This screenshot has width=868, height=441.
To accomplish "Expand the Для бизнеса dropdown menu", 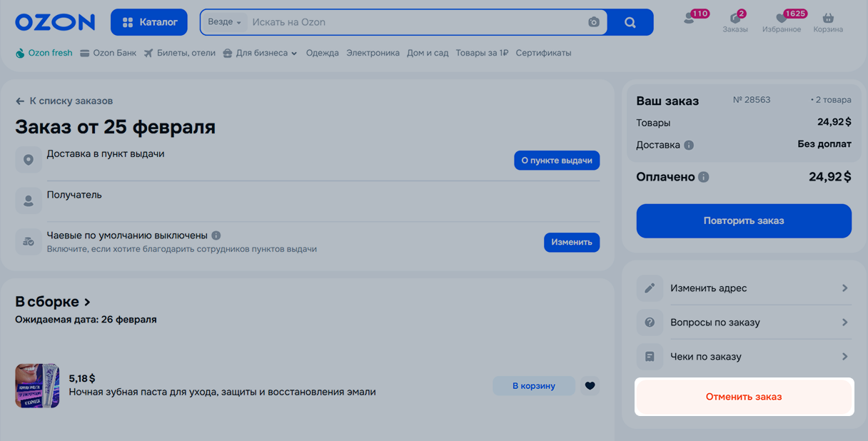I will pos(260,53).
